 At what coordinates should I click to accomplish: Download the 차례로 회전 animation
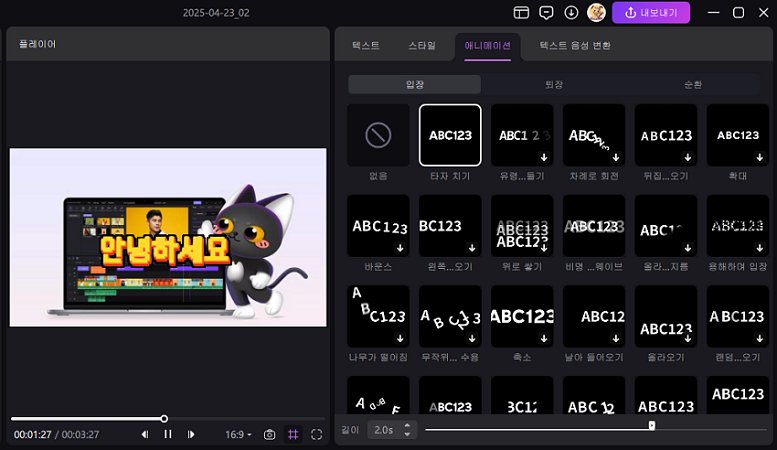coord(615,157)
